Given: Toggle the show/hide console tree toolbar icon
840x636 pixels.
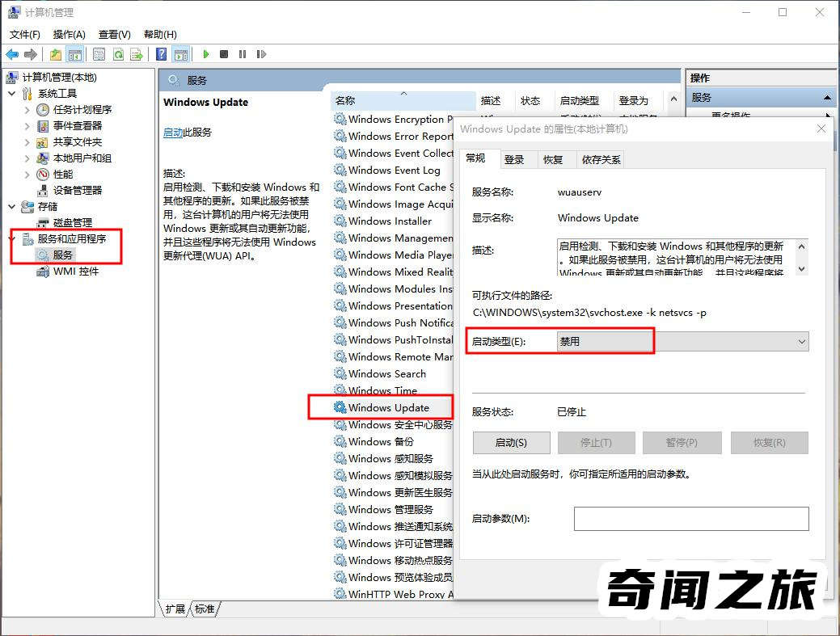Looking at the screenshot, I should [x=74, y=54].
